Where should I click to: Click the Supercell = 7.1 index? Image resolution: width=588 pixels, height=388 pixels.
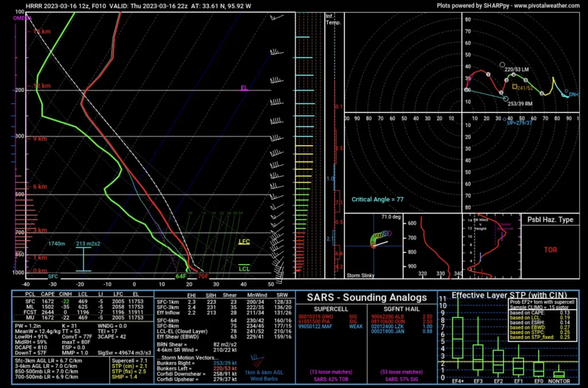130,360
